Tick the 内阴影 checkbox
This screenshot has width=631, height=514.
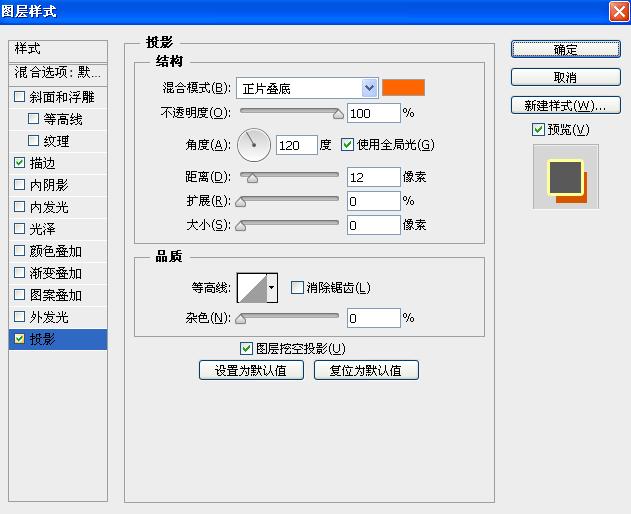[19, 185]
